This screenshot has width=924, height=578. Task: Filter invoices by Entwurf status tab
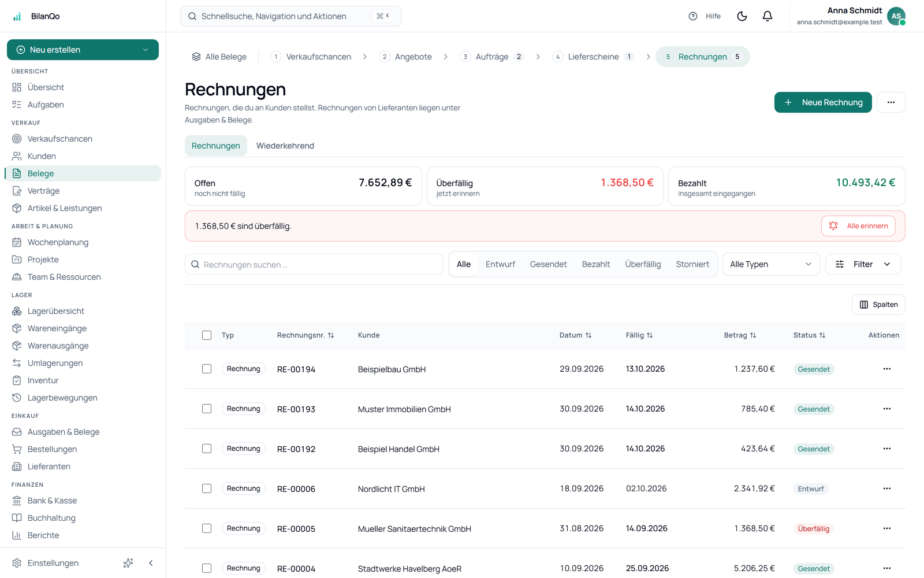coord(500,264)
